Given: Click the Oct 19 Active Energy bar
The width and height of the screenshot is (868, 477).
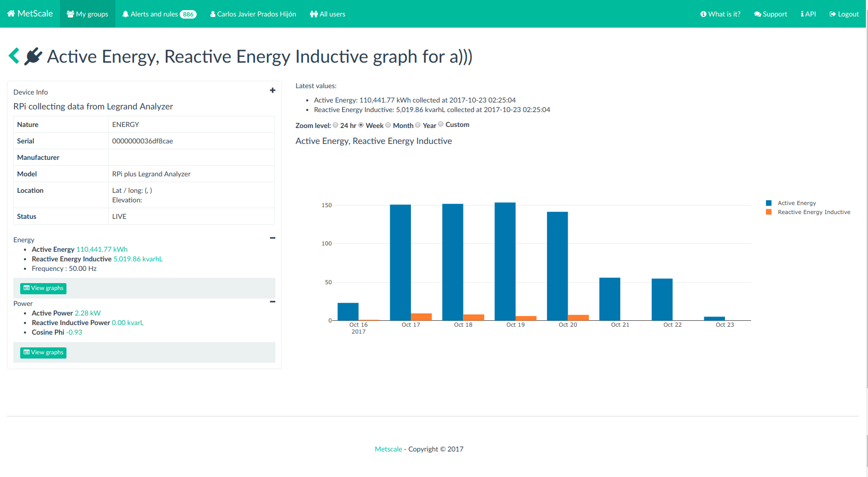Looking at the screenshot, I should (x=505, y=261).
